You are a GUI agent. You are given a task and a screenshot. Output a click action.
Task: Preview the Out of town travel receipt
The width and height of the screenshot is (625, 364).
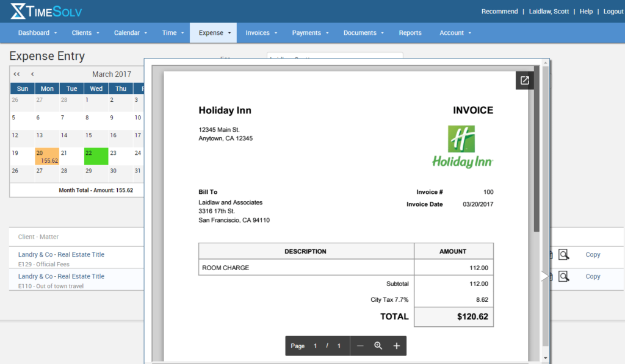coord(564,276)
